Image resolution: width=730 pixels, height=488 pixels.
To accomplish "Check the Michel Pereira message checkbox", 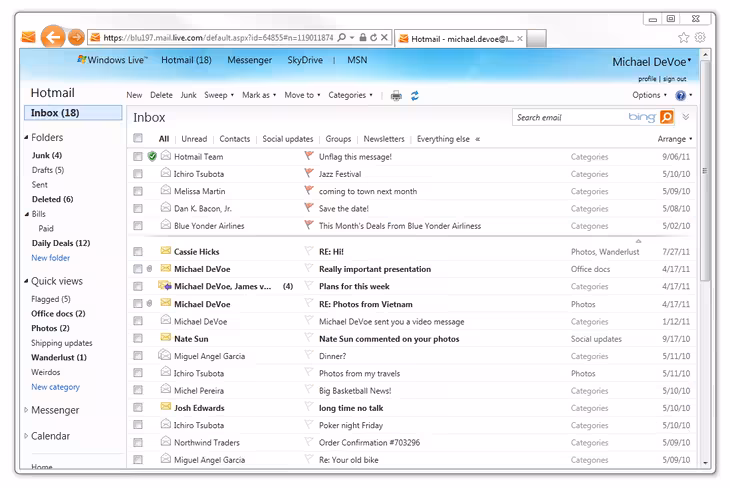I will 137,390.
